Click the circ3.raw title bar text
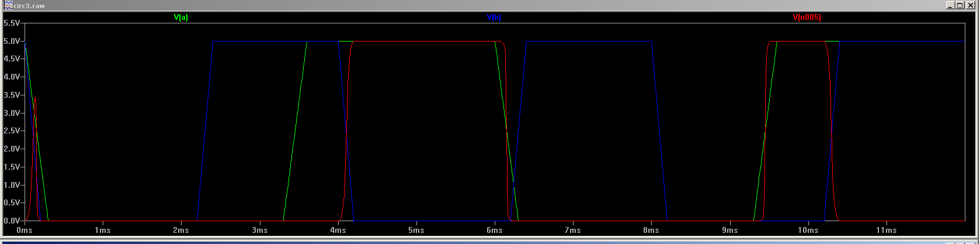 29,5
